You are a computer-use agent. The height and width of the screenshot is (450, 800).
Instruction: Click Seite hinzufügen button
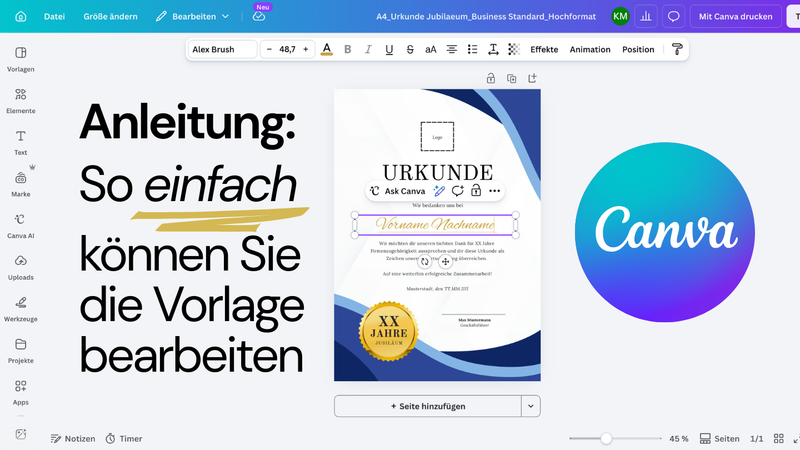pyautogui.click(x=428, y=406)
